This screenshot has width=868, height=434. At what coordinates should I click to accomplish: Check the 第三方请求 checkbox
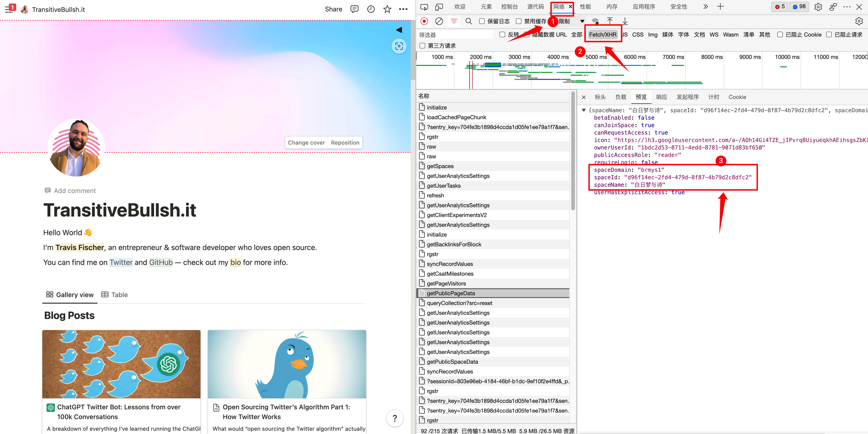point(422,46)
